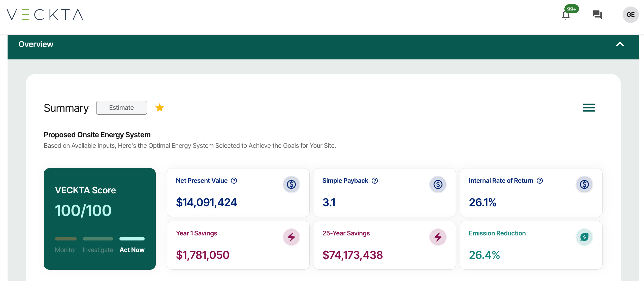Select the Act Now score stage
The image size is (644, 281).
132,250
